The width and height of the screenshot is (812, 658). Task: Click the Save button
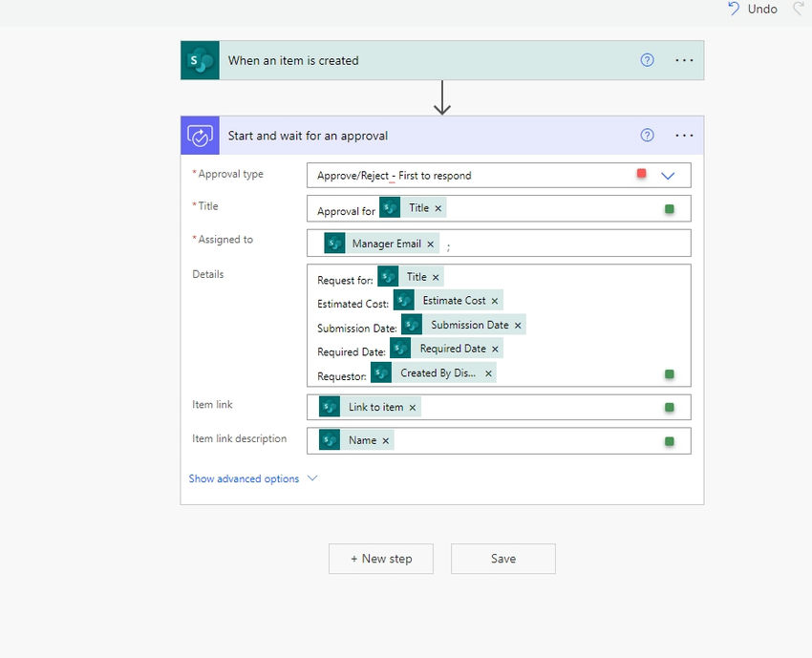pos(503,559)
